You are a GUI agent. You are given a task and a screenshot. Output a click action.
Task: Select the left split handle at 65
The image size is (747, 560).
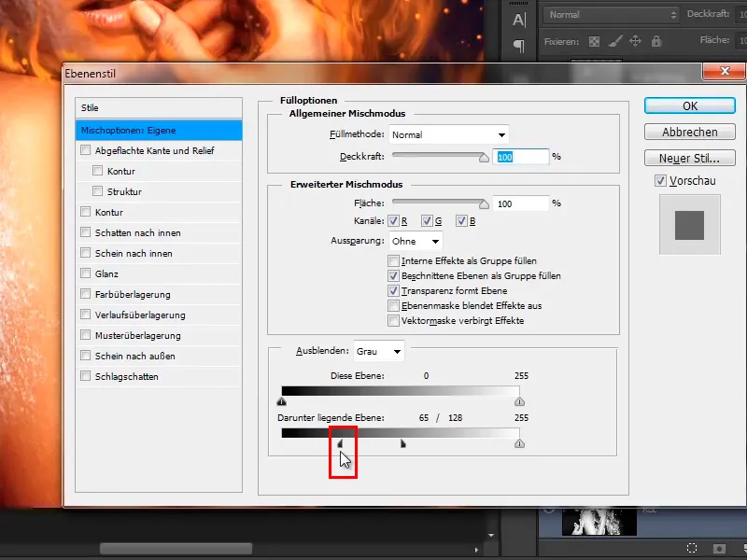340,444
